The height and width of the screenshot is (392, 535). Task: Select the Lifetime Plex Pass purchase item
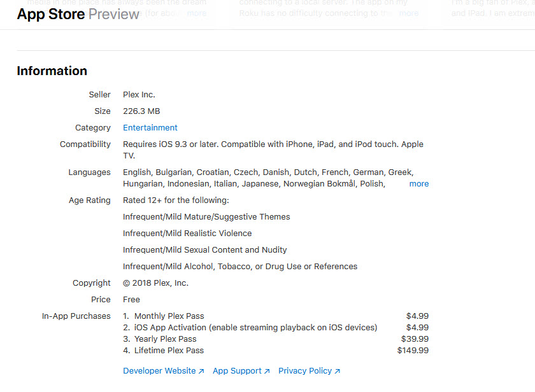point(169,351)
